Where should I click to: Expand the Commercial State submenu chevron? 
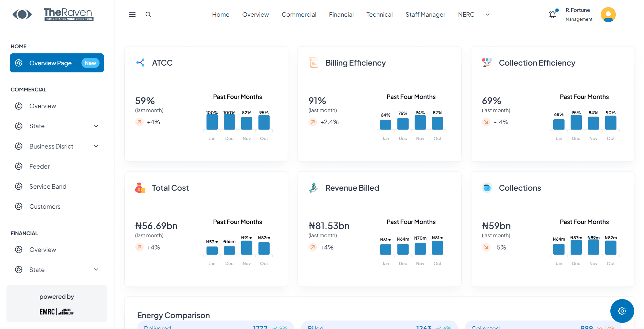pyautogui.click(x=96, y=126)
